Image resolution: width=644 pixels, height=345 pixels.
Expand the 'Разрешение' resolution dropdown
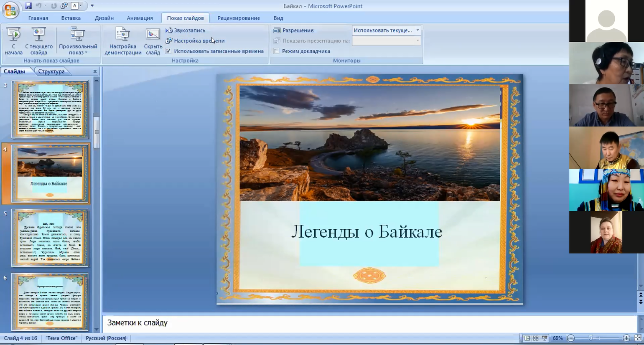(417, 30)
